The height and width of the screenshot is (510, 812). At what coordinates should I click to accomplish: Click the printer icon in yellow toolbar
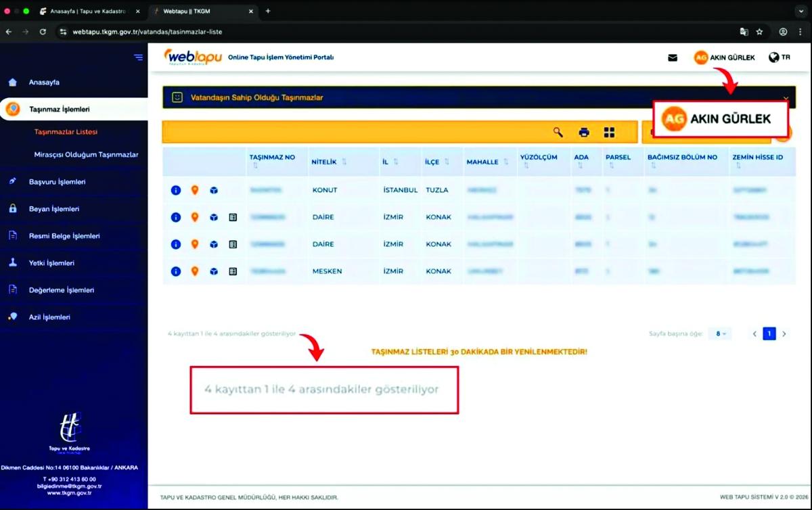click(584, 133)
